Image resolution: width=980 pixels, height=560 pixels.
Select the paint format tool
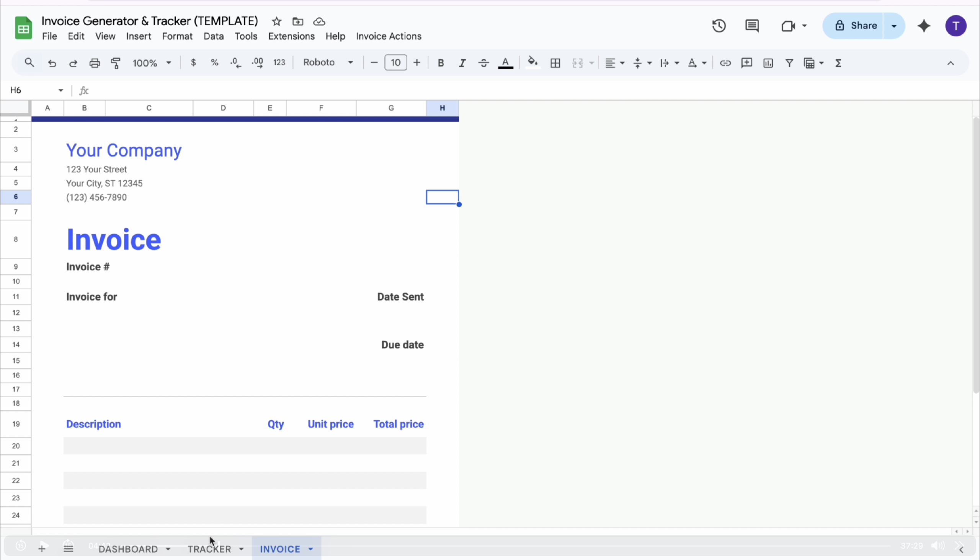coord(115,63)
